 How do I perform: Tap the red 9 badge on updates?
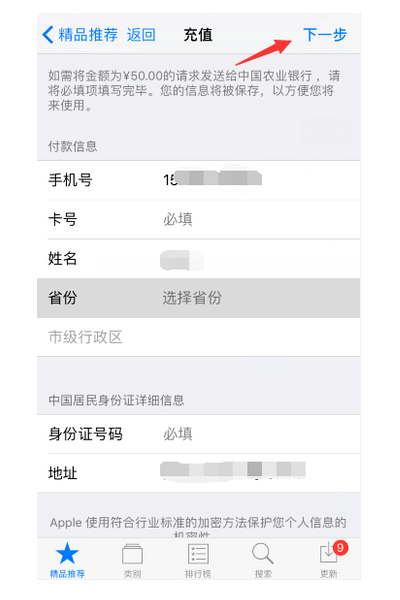click(x=340, y=548)
